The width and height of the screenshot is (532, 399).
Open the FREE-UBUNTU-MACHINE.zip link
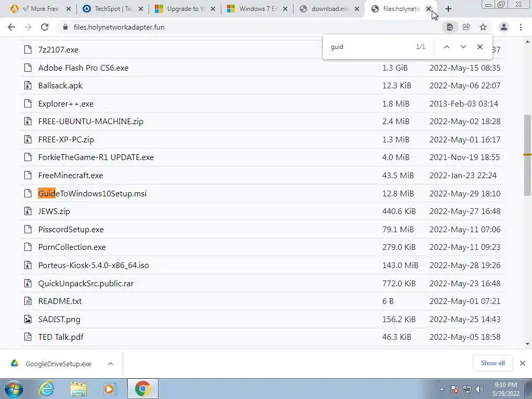[x=90, y=122]
